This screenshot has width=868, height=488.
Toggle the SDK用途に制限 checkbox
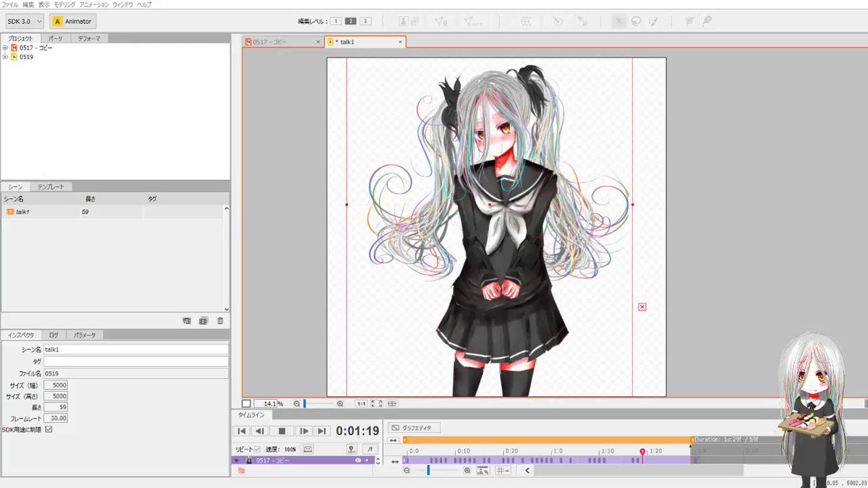[x=48, y=429]
